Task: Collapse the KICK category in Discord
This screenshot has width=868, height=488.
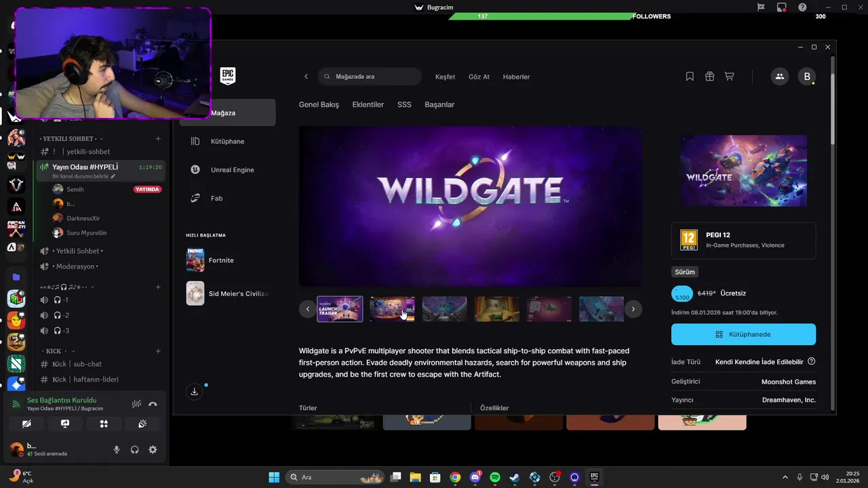Action: coord(57,351)
